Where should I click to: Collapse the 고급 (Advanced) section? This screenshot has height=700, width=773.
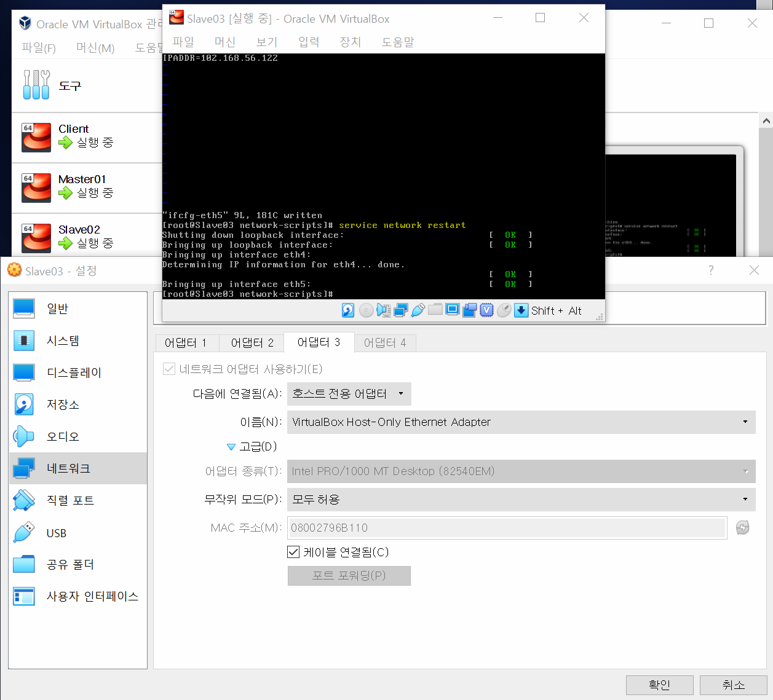pyautogui.click(x=231, y=447)
